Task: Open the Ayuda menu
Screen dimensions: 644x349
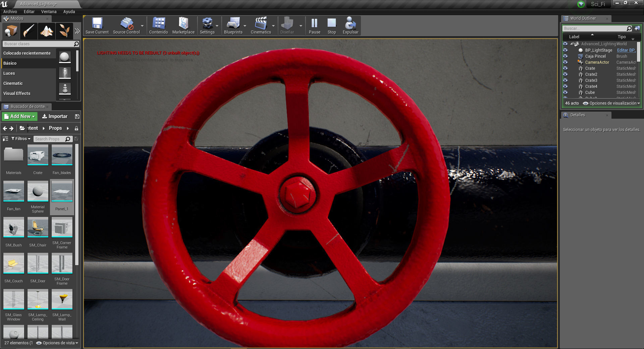Action: click(69, 11)
